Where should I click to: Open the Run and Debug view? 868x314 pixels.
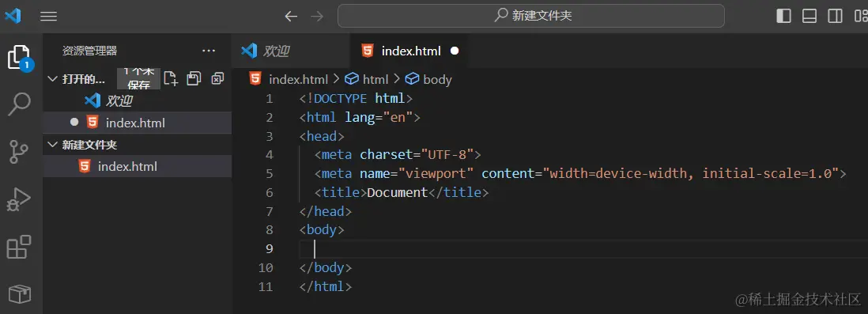click(x=20, y=199)
